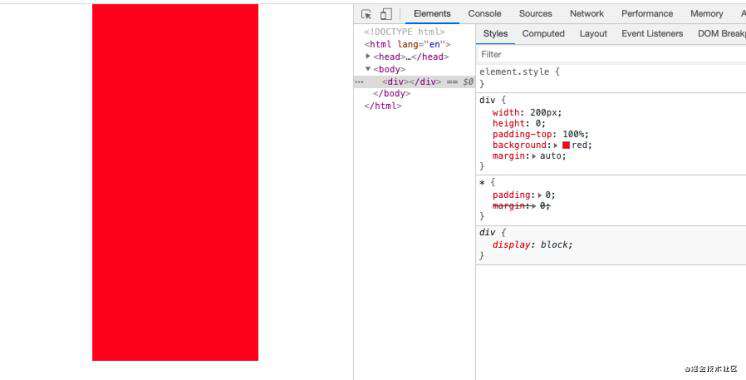Activate the inspect element picker icon
The image size is (746, 380).
tap(366, 14)
